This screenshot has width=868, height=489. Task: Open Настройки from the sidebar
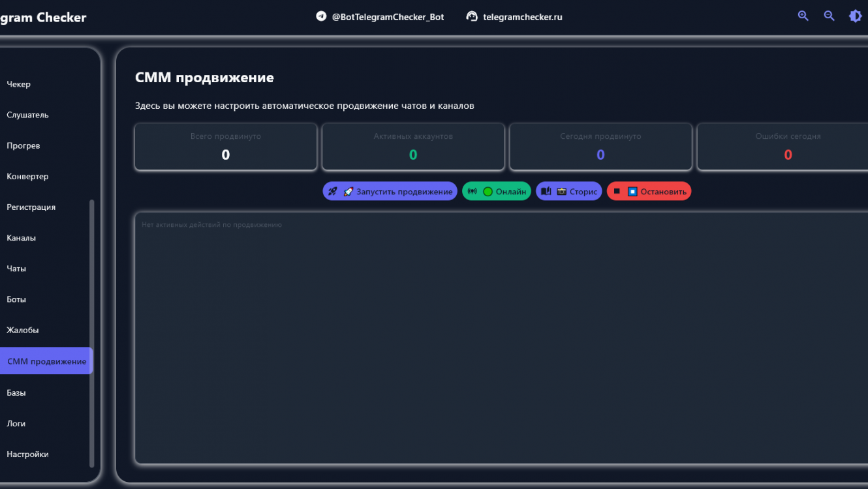[27, 454]
